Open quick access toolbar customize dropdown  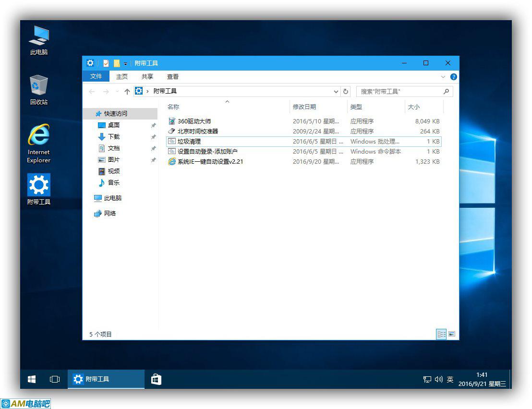125,63
